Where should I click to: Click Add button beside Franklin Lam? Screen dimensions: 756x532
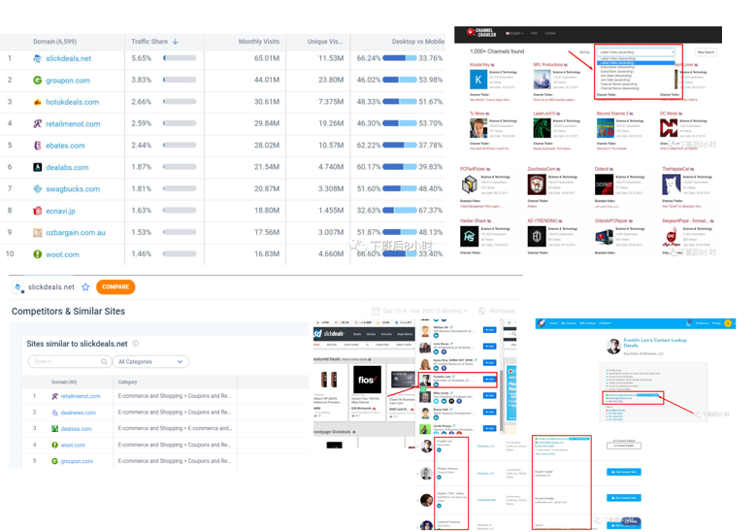[x=489, y=380]
